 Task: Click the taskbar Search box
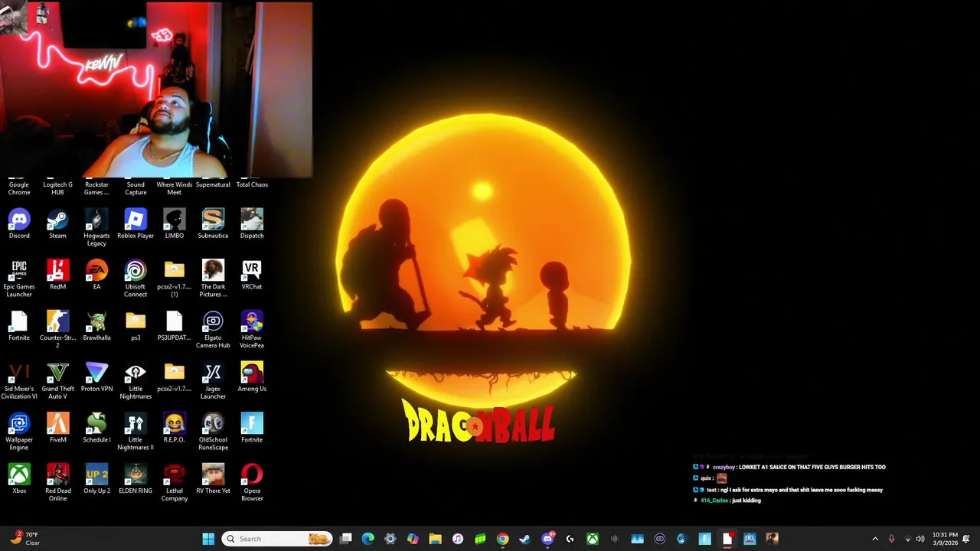tap(277, 539)
